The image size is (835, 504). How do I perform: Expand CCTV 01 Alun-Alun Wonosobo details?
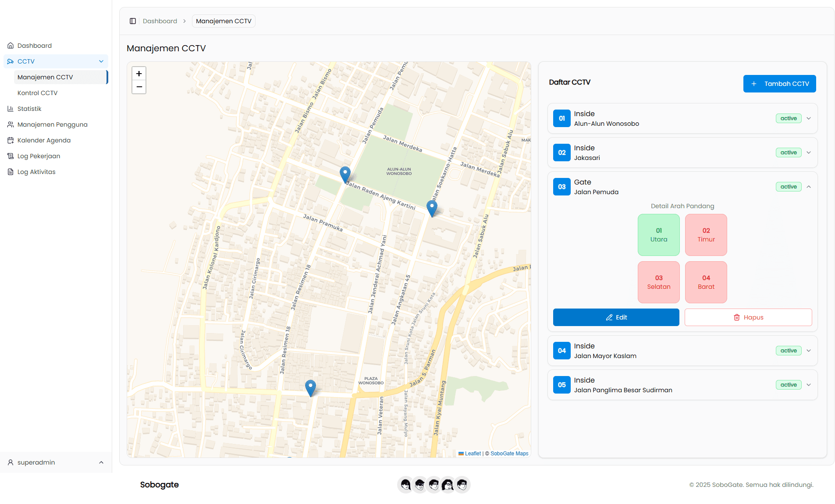809,118
